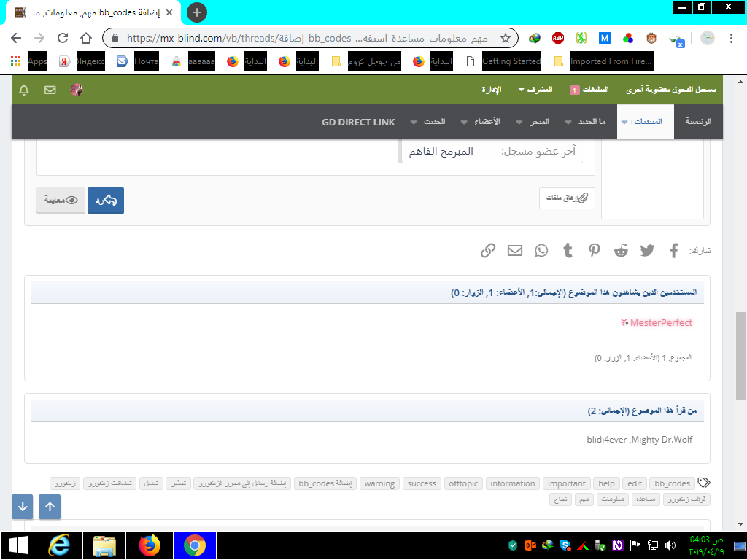
Task: Click the blue رد reply button
Action: click(106, 200)
